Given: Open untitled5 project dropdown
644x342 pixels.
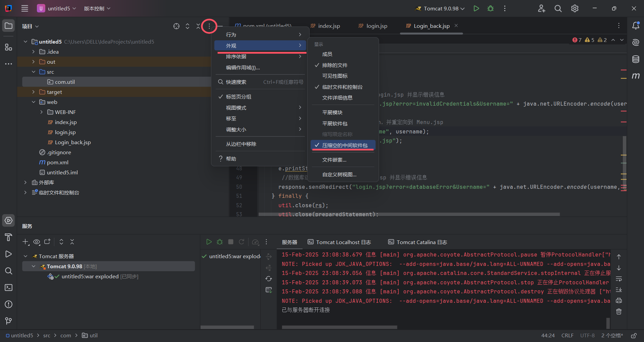Looking at the screenshot, I should pyautogui.click(x=57, y=8).
